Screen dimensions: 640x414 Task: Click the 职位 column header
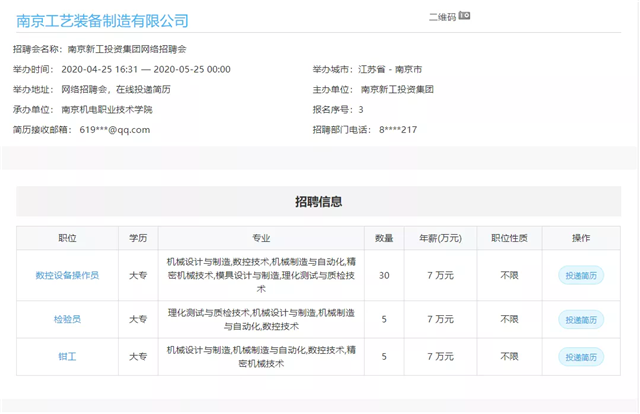[x=67, y=238]
